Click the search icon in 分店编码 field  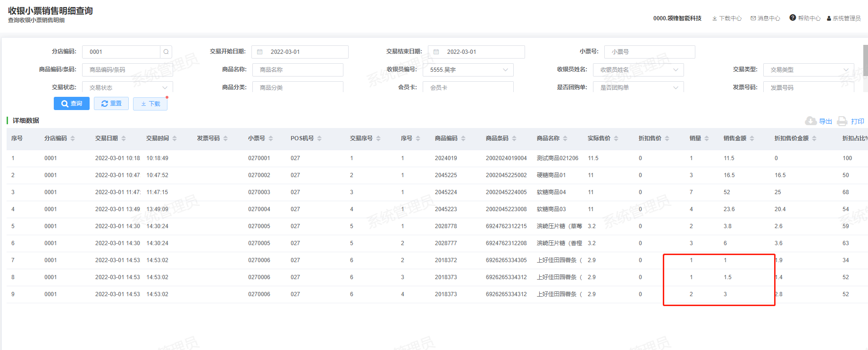tap(166, 52)
